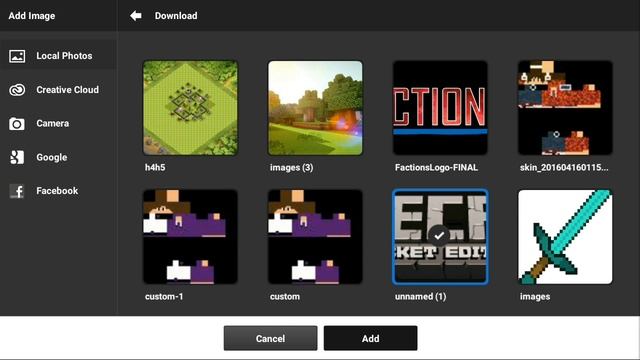Tap the Camera icon in sidebar

17,124
